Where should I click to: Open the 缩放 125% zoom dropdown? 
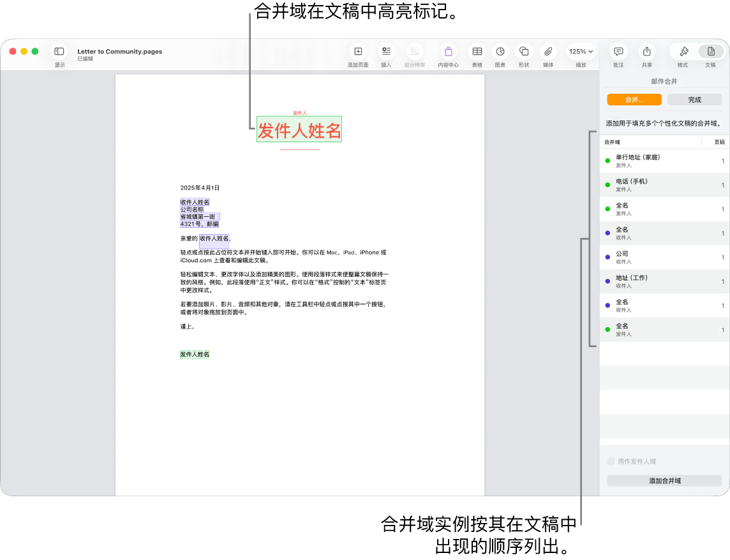[x=581, y=52]
